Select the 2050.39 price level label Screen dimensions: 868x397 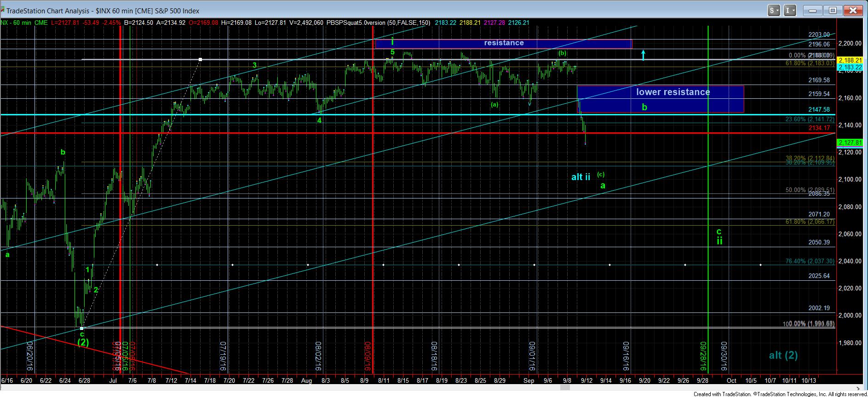point(819,243)
